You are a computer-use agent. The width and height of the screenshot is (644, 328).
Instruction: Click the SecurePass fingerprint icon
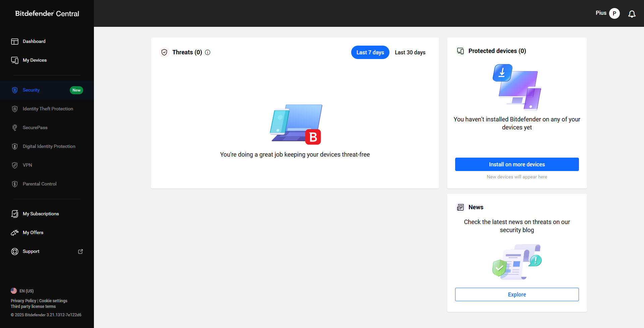point(15,128)
